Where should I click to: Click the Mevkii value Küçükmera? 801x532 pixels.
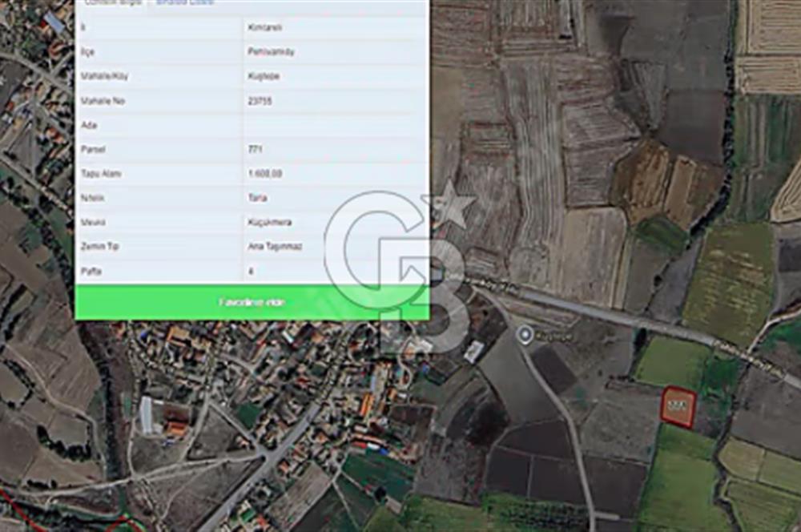(x=268, y=222)
